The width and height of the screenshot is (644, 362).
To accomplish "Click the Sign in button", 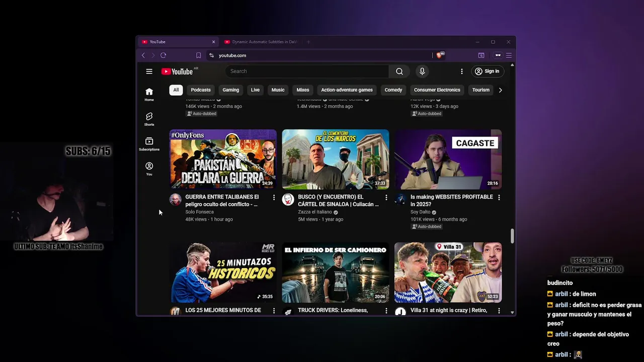I will click(x=487, y=71).
